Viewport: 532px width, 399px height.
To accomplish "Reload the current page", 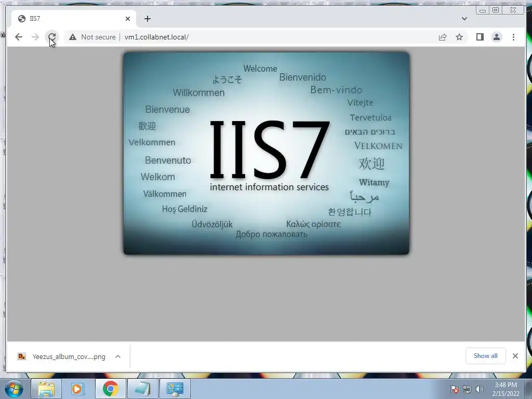I will point(51,37).
